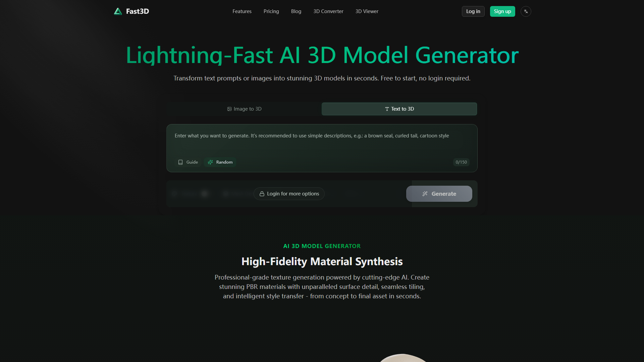Click the Log in button

coord(473,11)
